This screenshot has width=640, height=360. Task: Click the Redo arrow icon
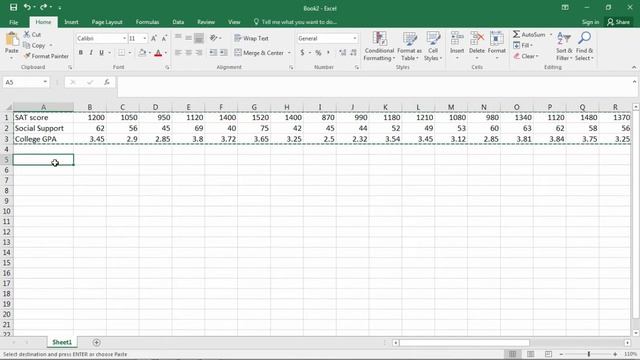click(43, 7)
